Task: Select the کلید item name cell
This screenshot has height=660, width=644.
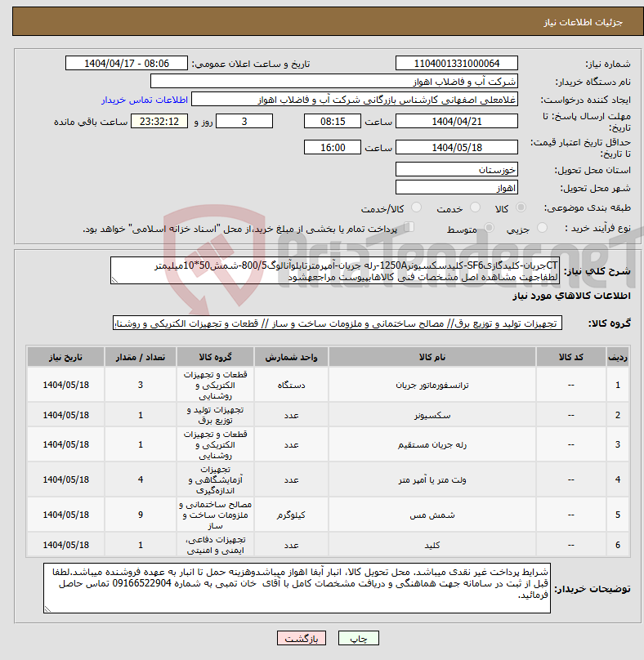Action: pyautogui.click(x=432, y=545)
